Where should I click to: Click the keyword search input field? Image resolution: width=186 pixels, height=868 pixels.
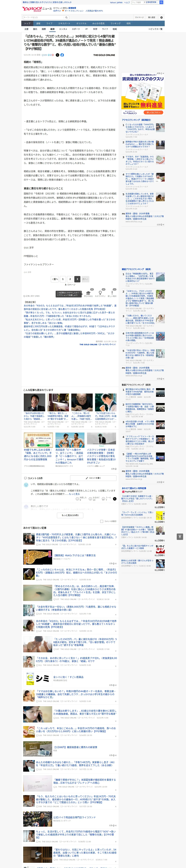44,18
